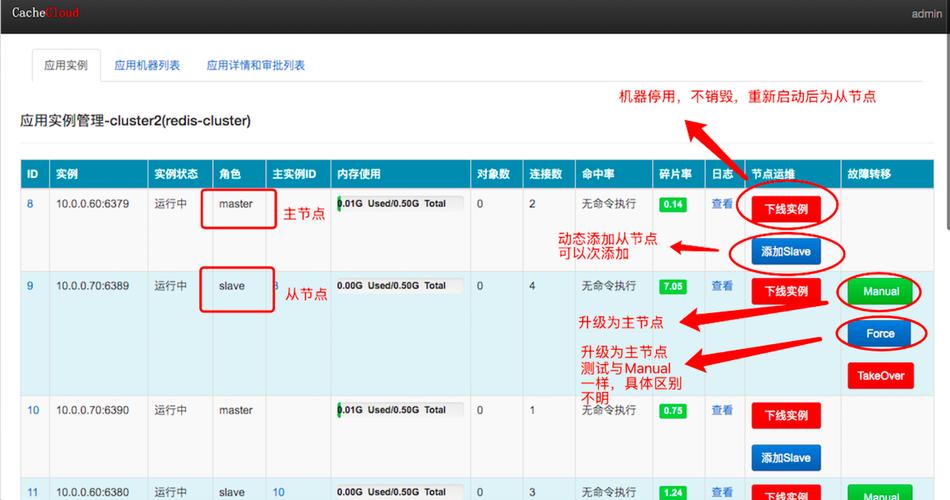Open instance ID 9 link
Screen dimensions: 950x500
pyautogui.click(x=30, y=285)
